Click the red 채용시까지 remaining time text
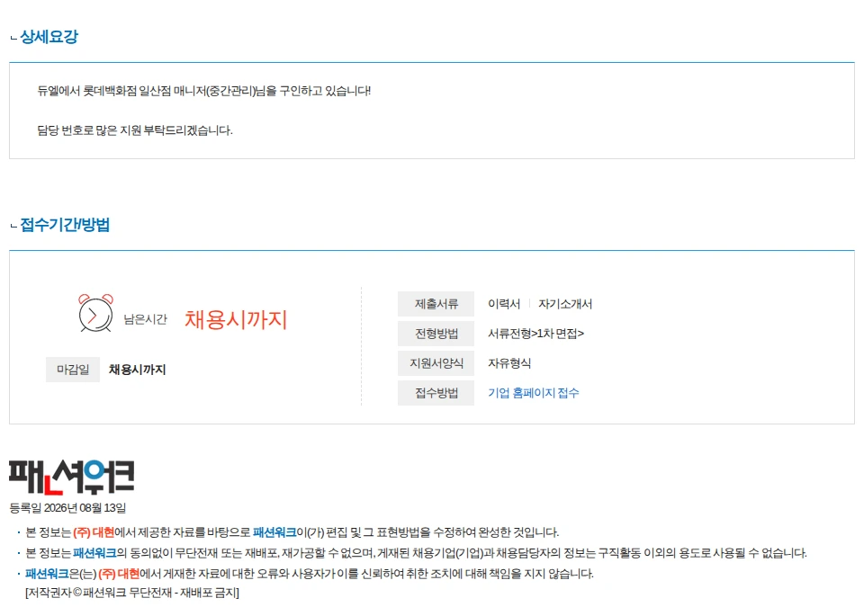This screenshot has height=616, width=864. 236,319
